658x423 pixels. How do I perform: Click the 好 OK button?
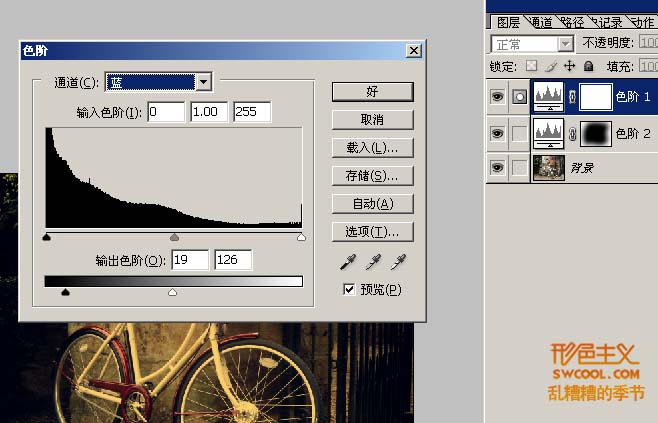coord(372,91)
